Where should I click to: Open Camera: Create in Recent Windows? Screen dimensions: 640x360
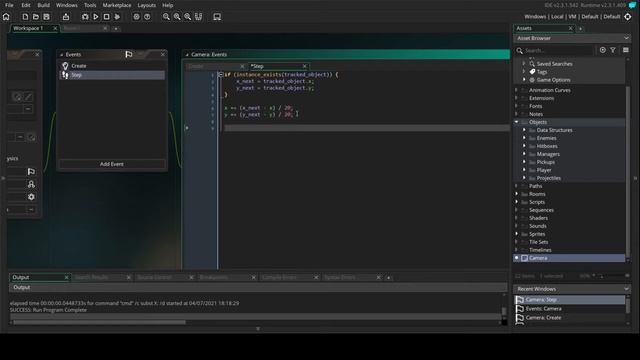click(x=569, y=318)
